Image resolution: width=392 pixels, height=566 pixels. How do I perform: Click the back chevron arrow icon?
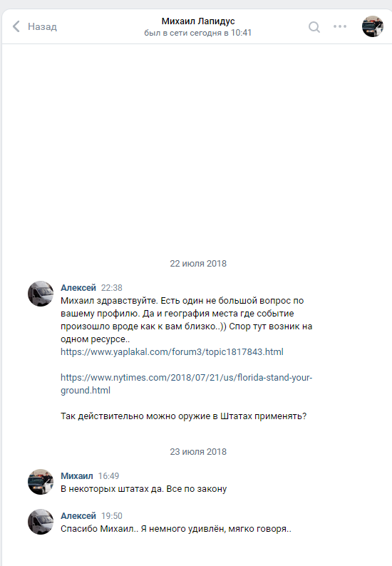click(x=16, y=26)
